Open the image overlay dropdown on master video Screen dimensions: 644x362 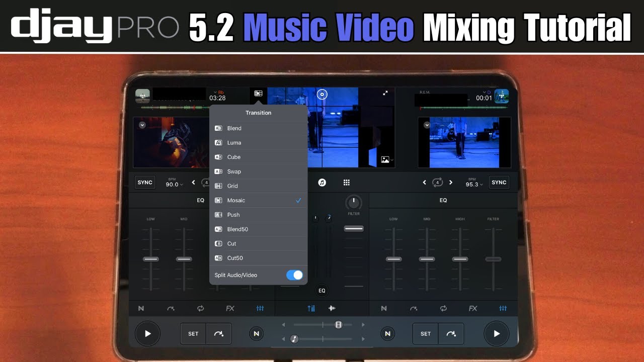(x=386, y=160)
